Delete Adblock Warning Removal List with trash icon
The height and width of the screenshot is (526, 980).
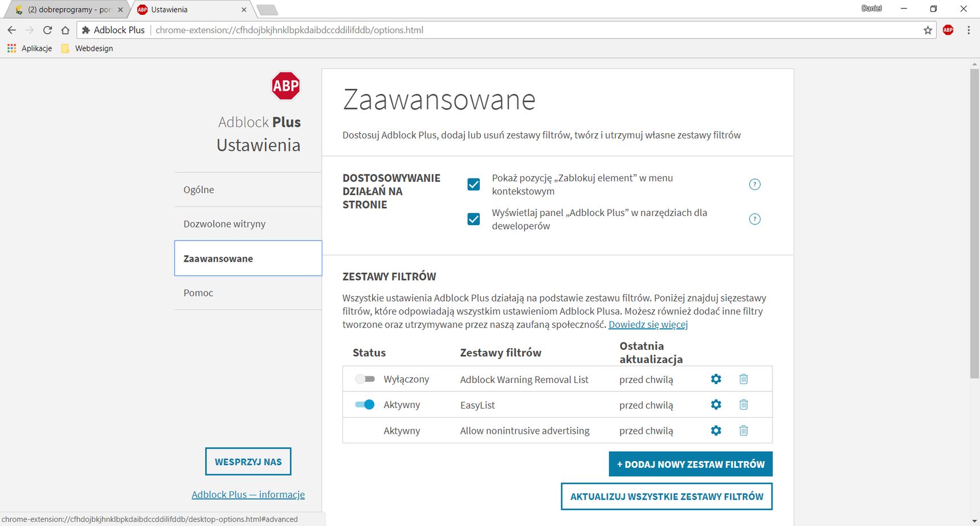pos(744,379)
